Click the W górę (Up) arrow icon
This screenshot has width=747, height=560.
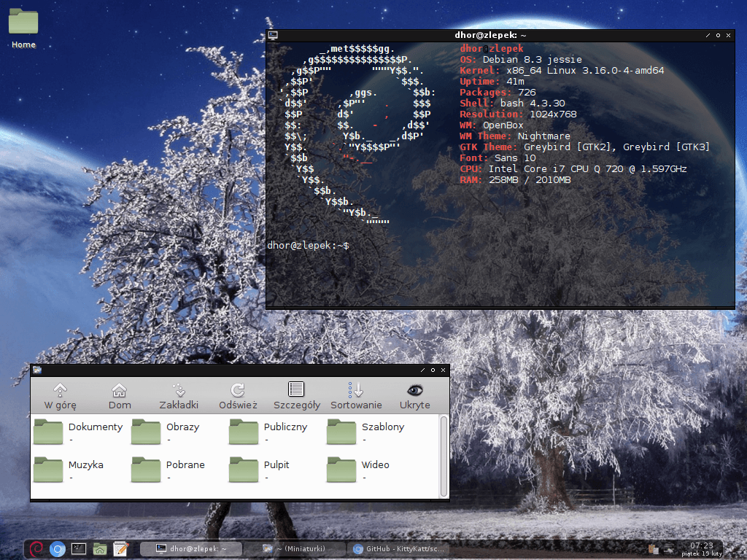[x=60, y=390]
